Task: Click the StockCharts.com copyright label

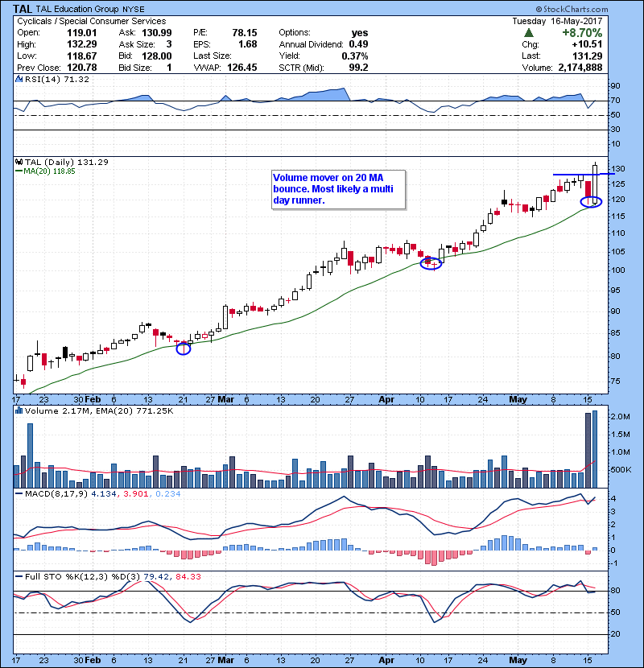Action: (572, 9)
